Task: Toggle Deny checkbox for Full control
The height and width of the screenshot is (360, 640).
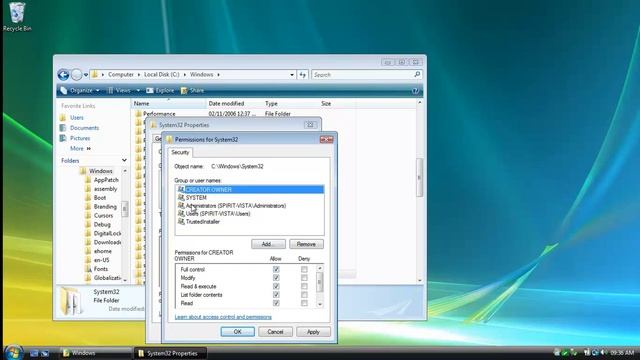Action: (x=304, y=269)
